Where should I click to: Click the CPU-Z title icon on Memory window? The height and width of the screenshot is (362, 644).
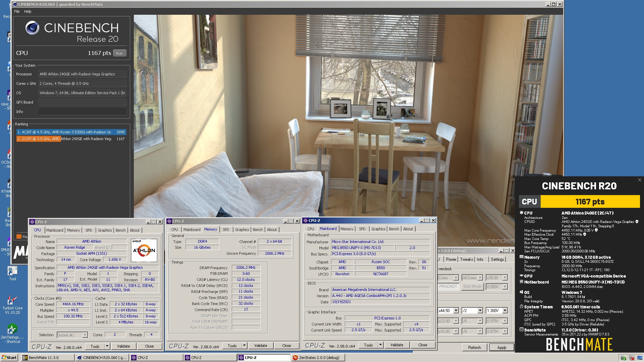169,221
